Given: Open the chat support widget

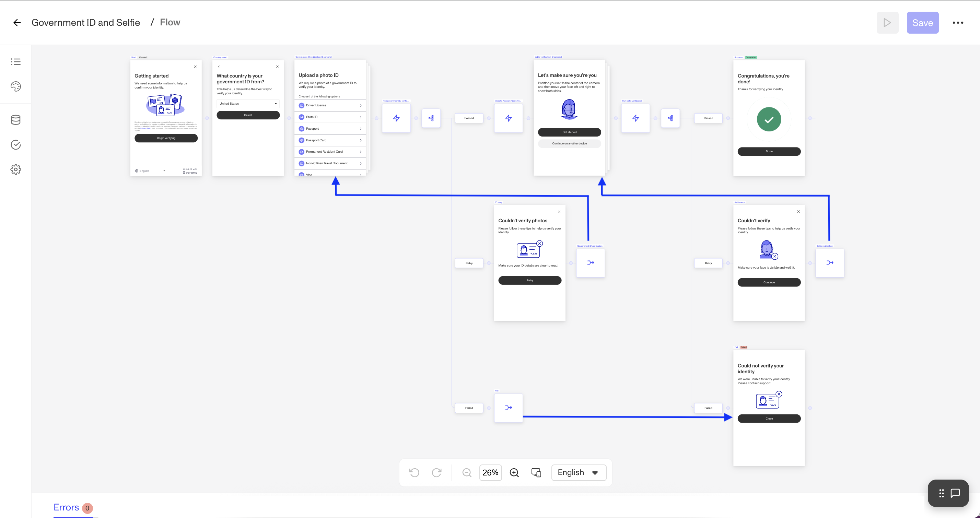Looking at the screenshot, I should [955, 493].
